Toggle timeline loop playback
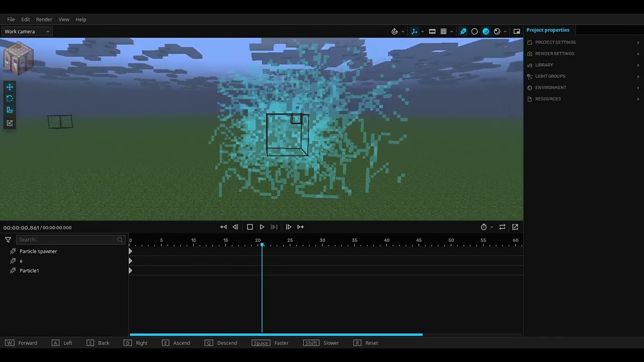 pyautogui.click(x=502, y=227)
